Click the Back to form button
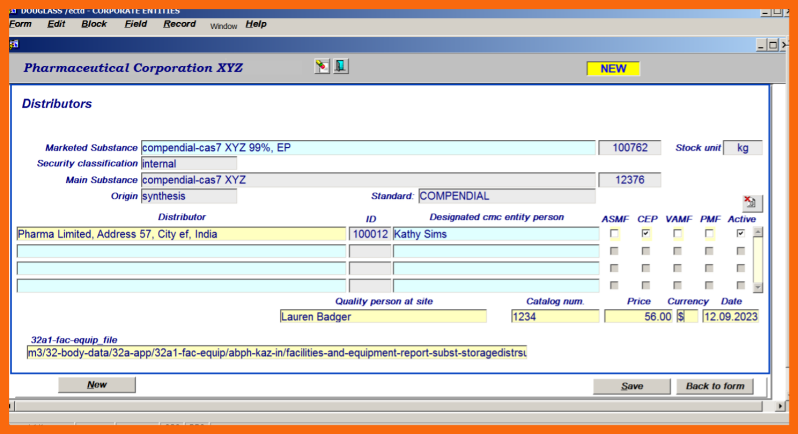This screenshot has height=434, width=798. tap(714, 386)
